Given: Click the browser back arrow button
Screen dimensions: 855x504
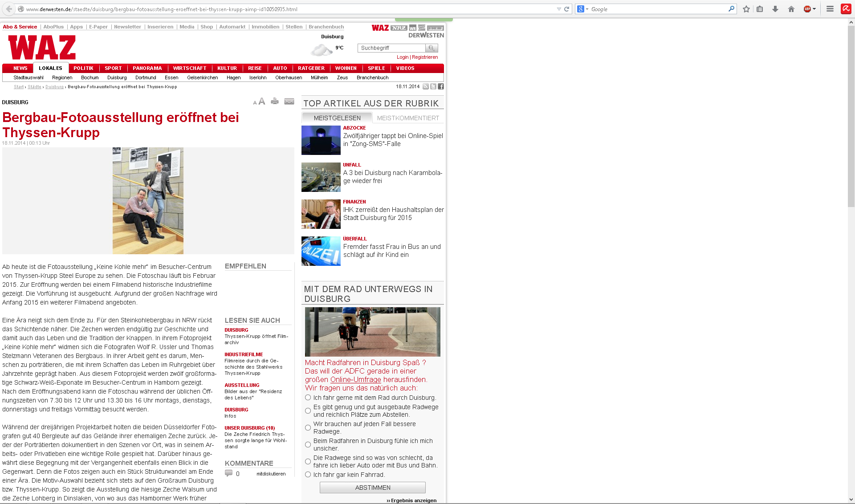Looking at the screenshot, I should pyautogui.click(x=9, y=9).
